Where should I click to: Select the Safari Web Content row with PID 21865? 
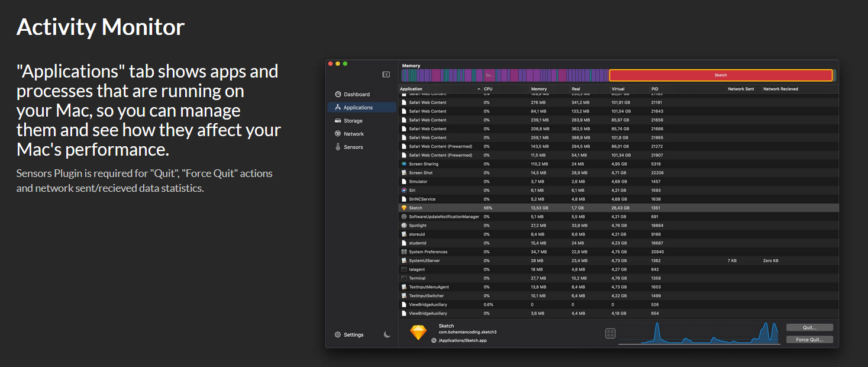click(x=618, y=137)
